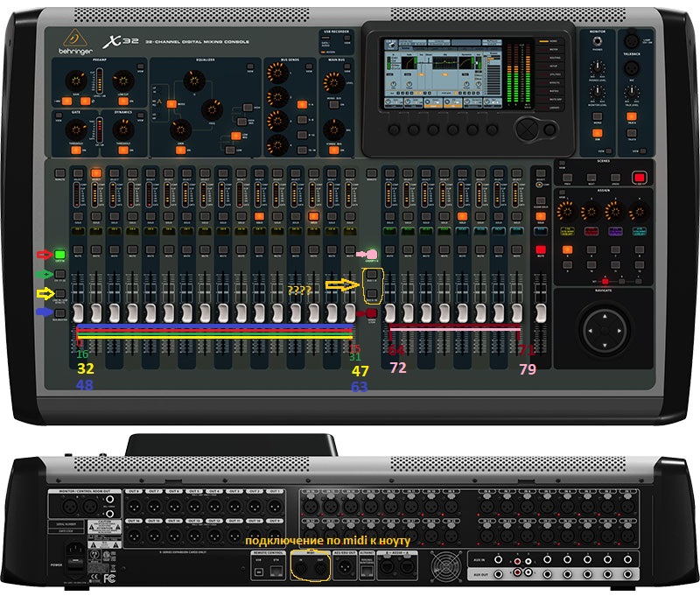
Task: Toggle the Mono Bus ON button
Action: pyautogui.click(x=333, y=104)
